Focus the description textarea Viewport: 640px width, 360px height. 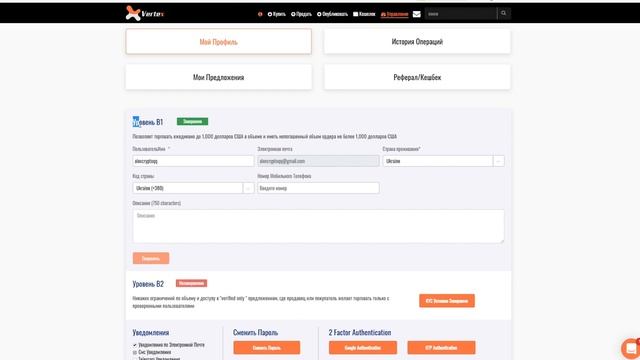tap(318, 227)
